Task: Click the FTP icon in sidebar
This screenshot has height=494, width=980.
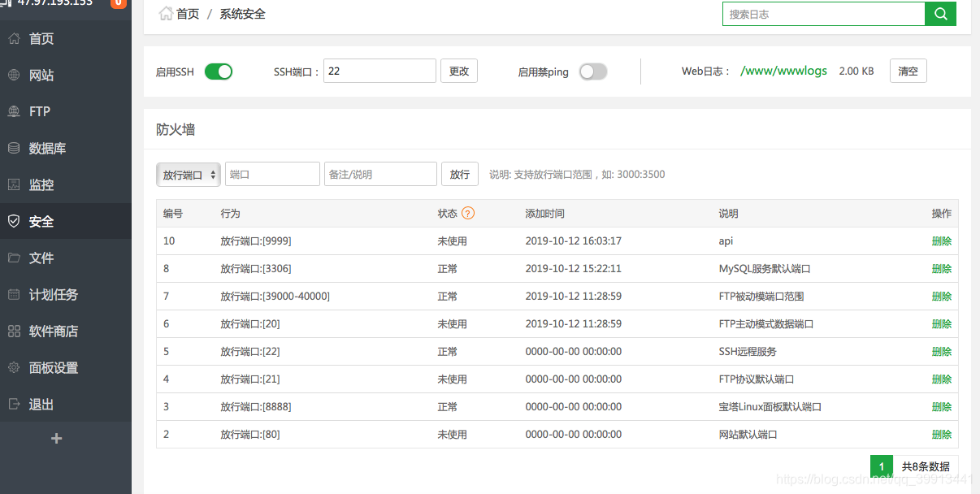Action: [x=14, y=111]
